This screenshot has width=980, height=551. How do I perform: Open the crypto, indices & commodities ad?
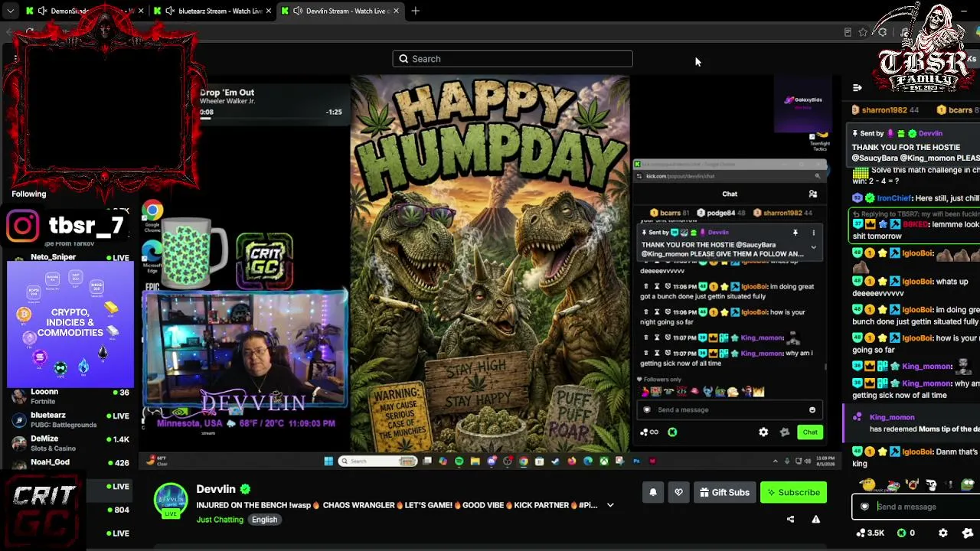[x=70, y=324]
